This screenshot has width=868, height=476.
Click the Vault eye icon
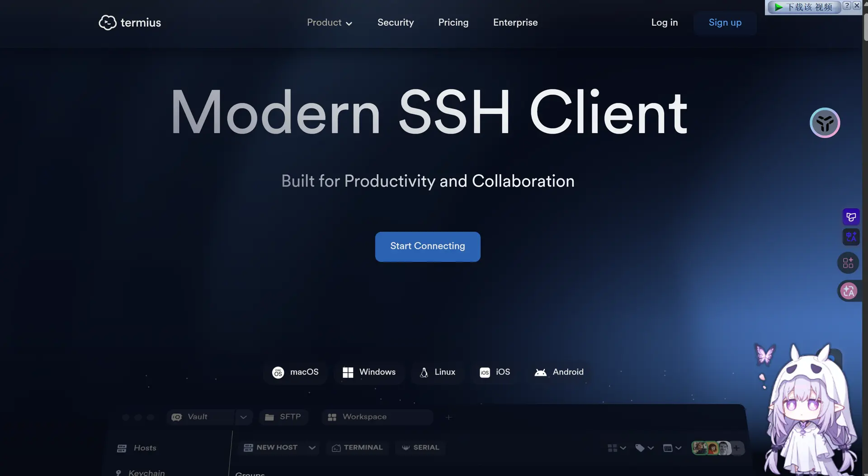click(x=176, y=417)
